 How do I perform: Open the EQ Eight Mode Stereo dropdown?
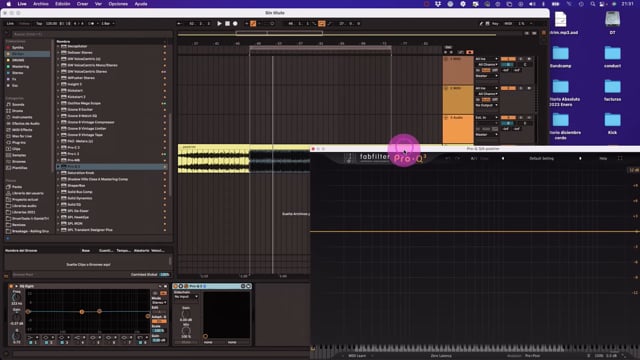(159, 302)
